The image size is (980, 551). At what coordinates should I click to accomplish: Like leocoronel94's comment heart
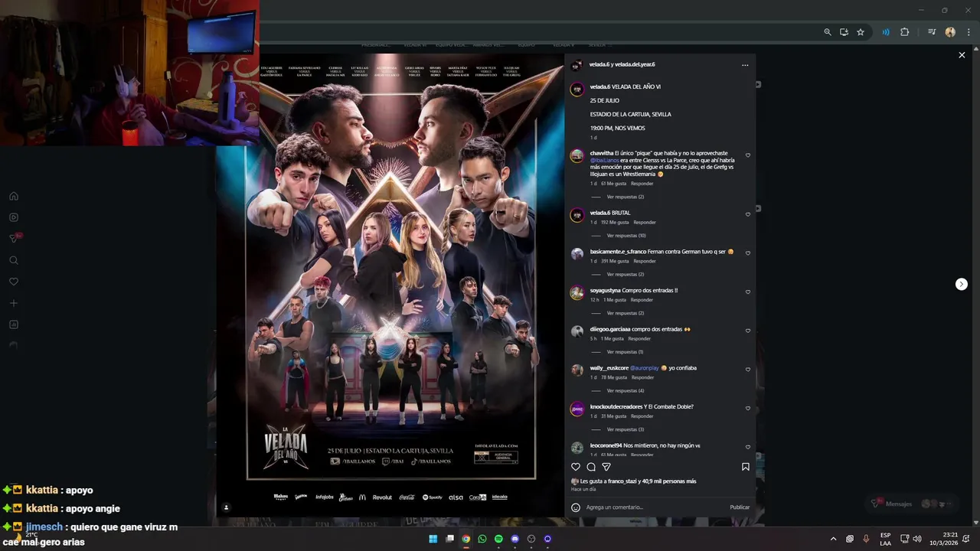click(x=748, y=448)
